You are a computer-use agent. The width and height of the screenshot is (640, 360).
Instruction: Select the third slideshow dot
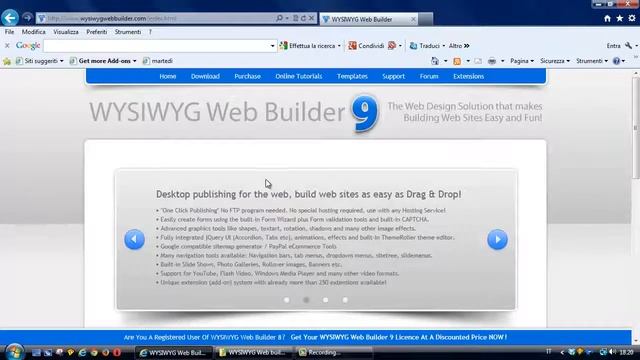point(325,300)
